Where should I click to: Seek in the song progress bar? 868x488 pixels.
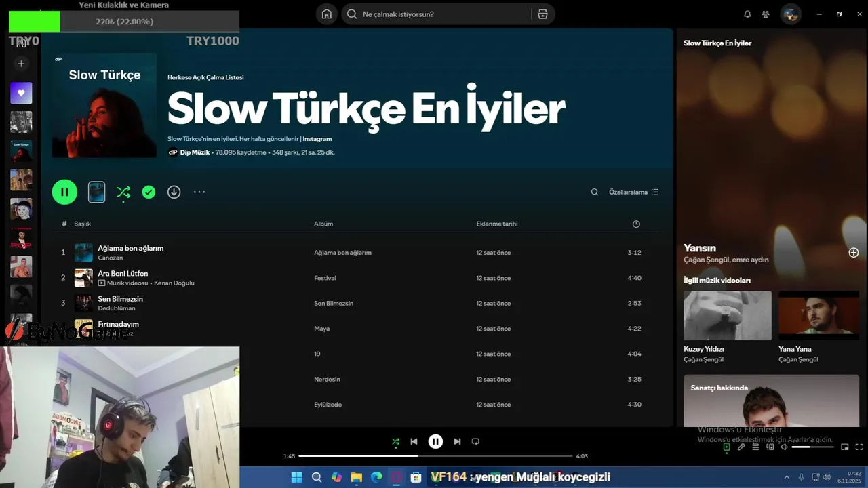[435, 456]
